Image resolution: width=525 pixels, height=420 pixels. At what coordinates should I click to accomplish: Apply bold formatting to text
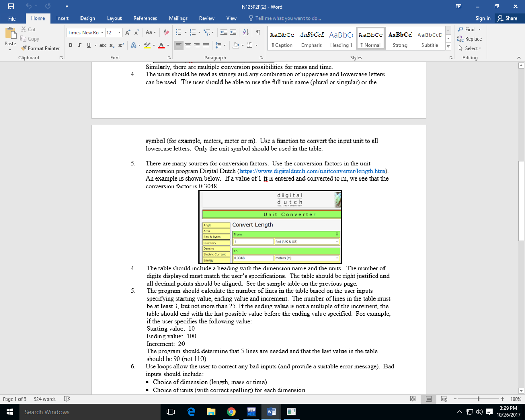point(71,45)
